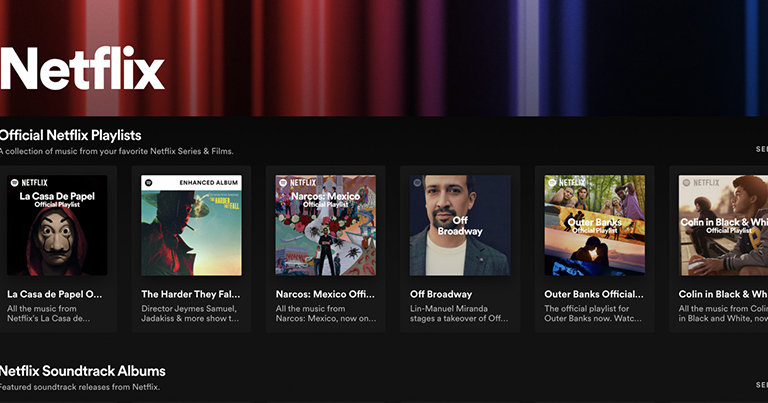Click the Spotify logo on Outer Banks cover

552,183
